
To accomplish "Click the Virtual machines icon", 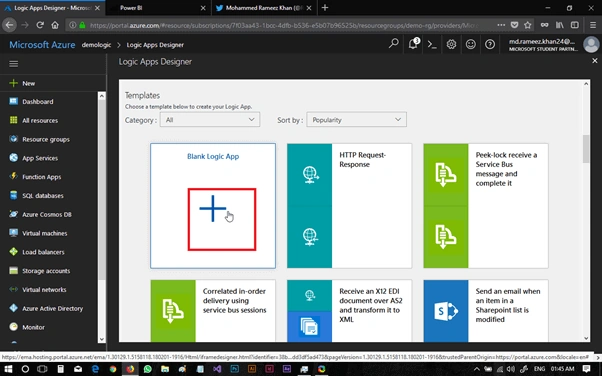I will (13, 233).
